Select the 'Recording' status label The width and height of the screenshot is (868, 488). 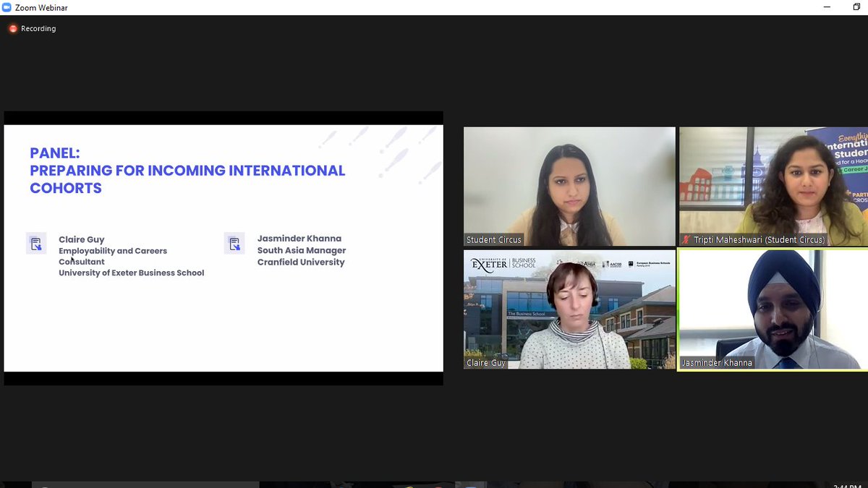click(x=38, y=29)
